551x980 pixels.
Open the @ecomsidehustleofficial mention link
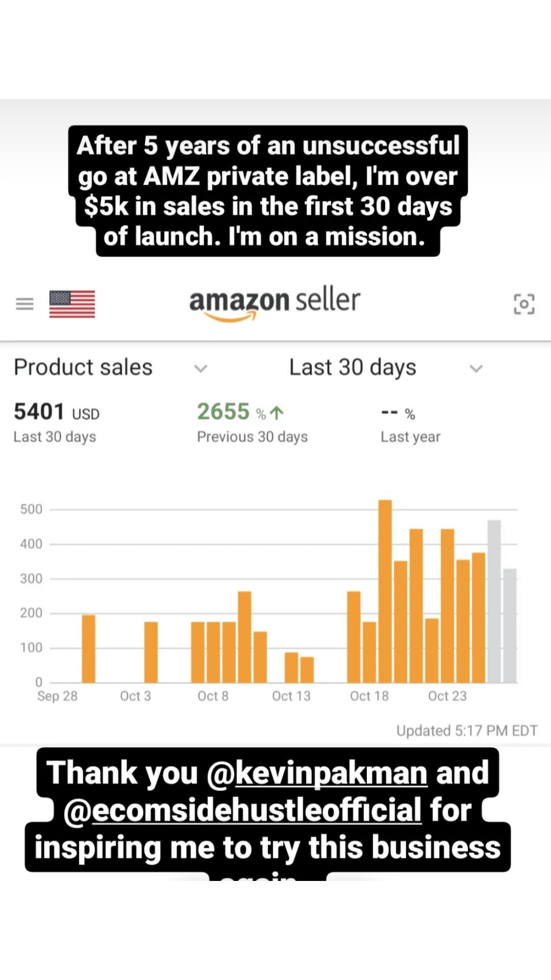[242, 810]
